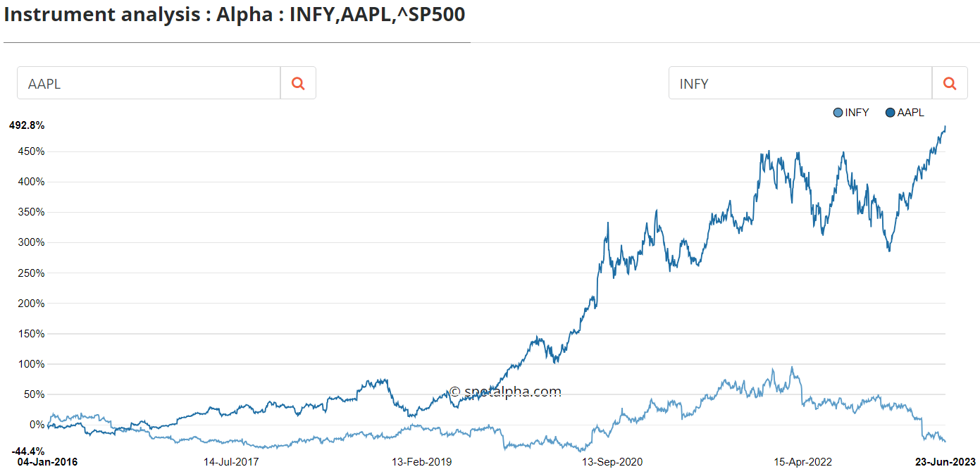Click the 23-Jun-2023 end date label
980x474 pixels.
[945, 463]
